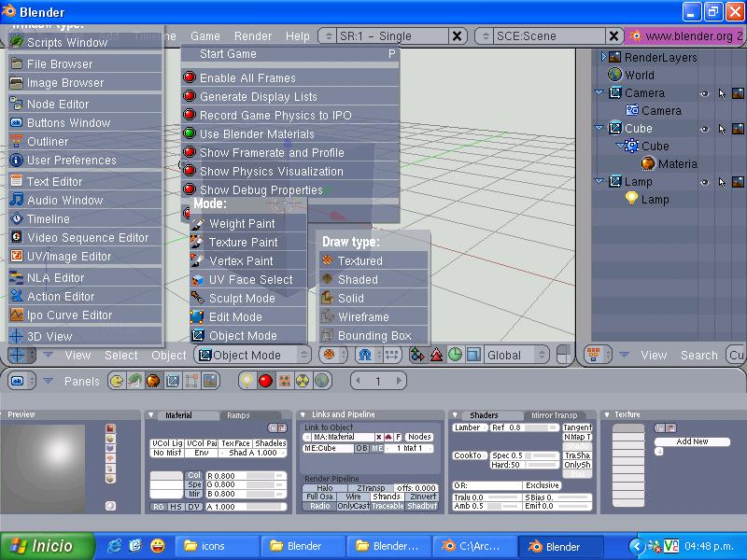Choose 3D View window type
Screen dimensions: 747x560
85,336
